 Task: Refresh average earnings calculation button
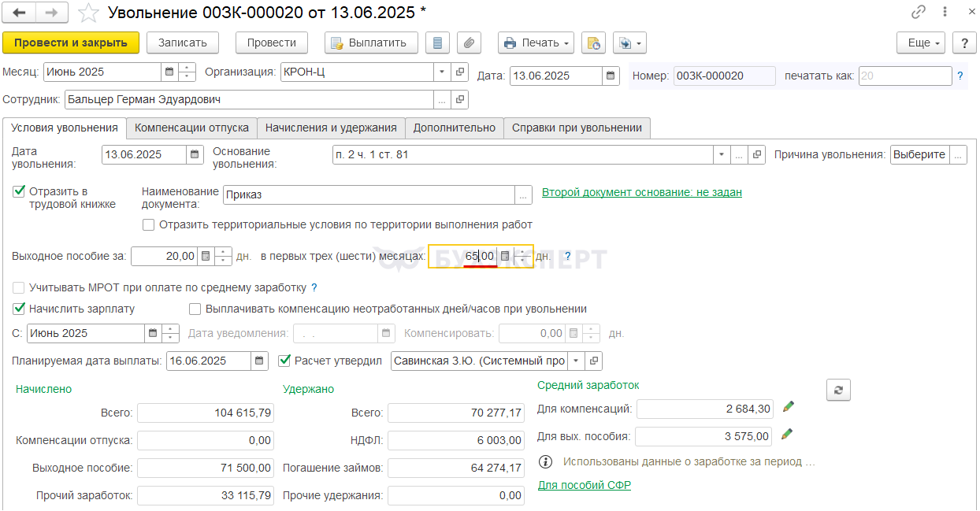(x=838, y=390)
